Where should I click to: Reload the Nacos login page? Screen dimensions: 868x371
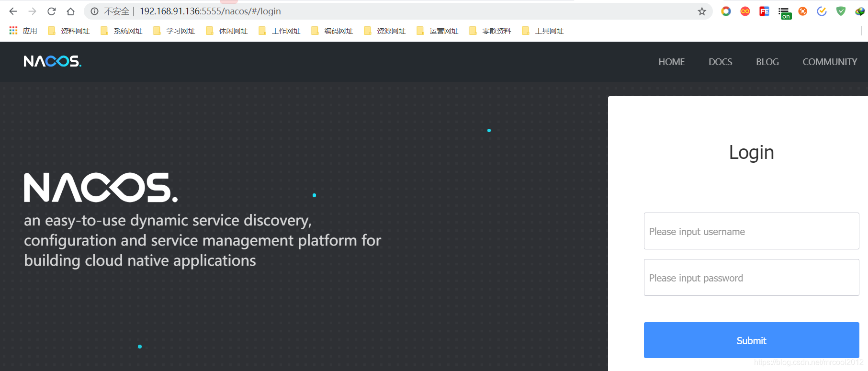pyautogui.click(x=52, y=11)
